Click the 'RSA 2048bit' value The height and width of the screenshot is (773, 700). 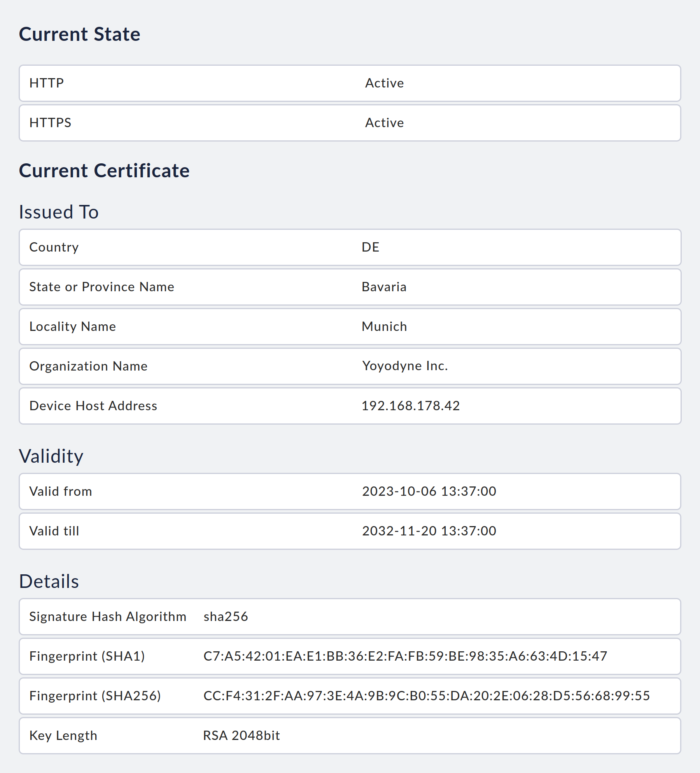click(x=241, y=736)
